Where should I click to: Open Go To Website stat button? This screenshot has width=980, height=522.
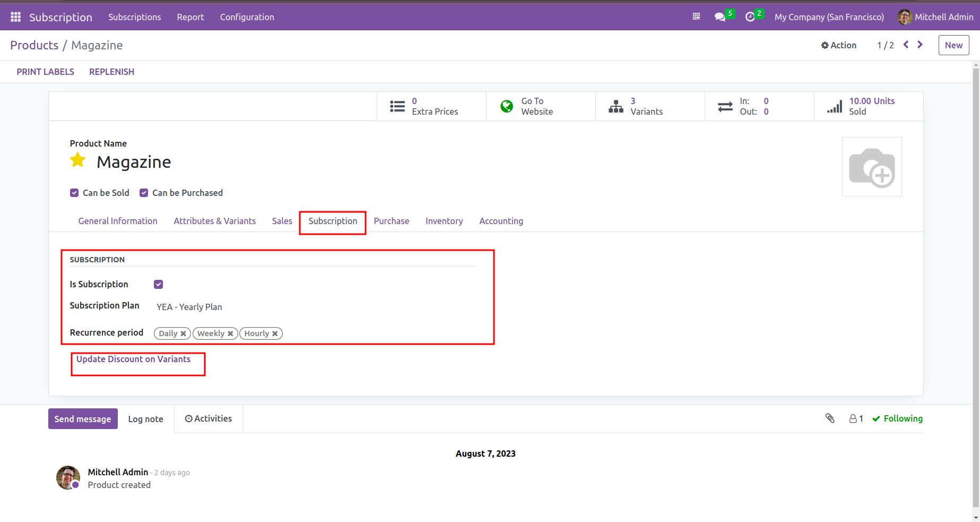coord(541,106)
